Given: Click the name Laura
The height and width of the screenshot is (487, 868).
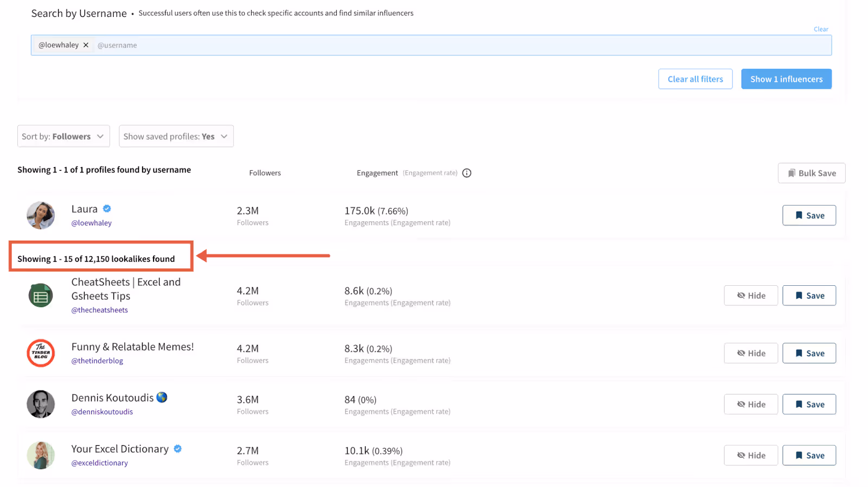Looking at the screenshot, I should (x=85, y=209).
